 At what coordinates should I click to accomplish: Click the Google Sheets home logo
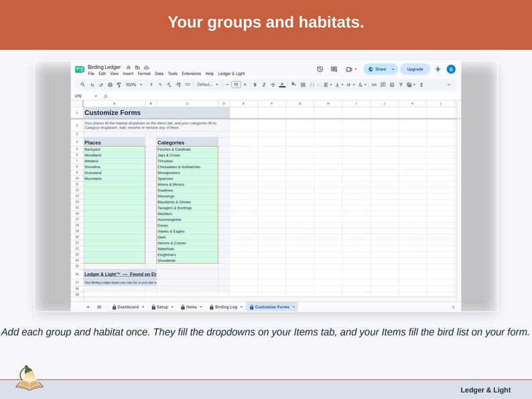[79, 70]
